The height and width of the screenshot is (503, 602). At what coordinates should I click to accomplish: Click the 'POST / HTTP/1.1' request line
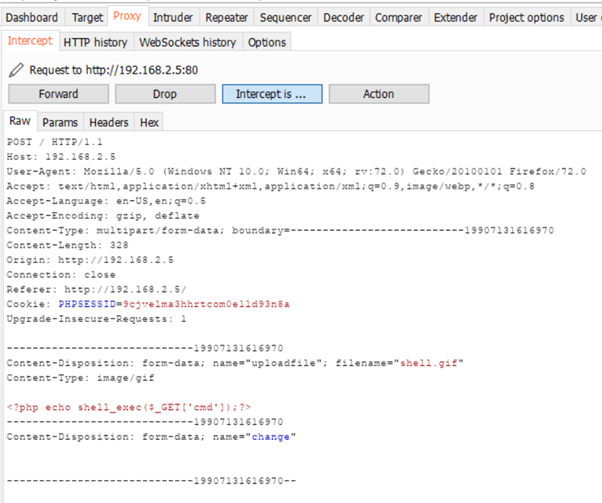(55, 142)
